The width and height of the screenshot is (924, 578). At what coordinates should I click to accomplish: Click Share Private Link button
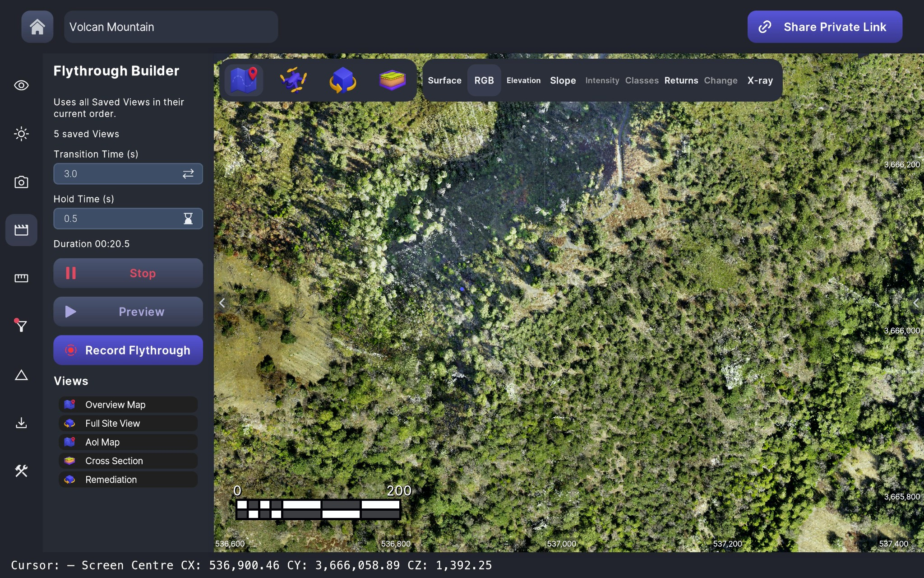tap(825, 27)
